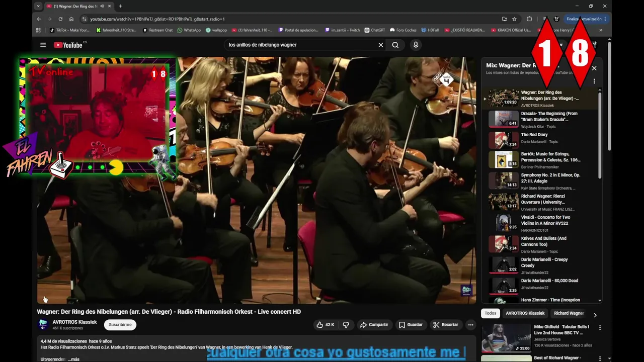
Task: Run search with the magnifier button
Action: (395, 45)
